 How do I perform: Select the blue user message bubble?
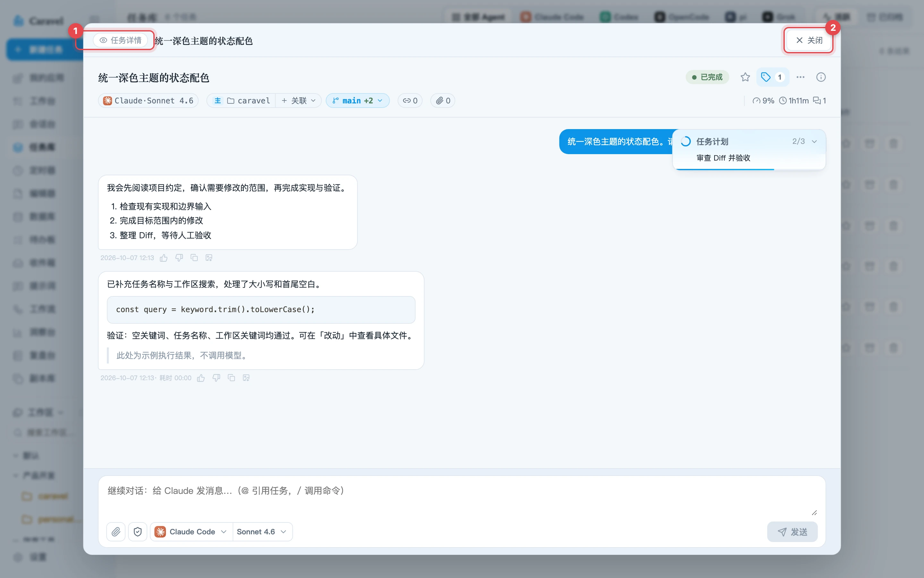click(616, 142)
